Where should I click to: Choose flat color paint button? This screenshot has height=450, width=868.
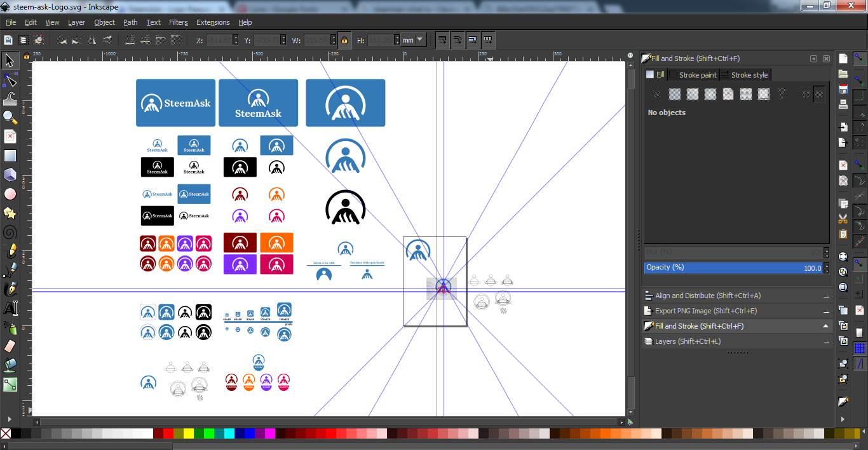coord(675,94)
